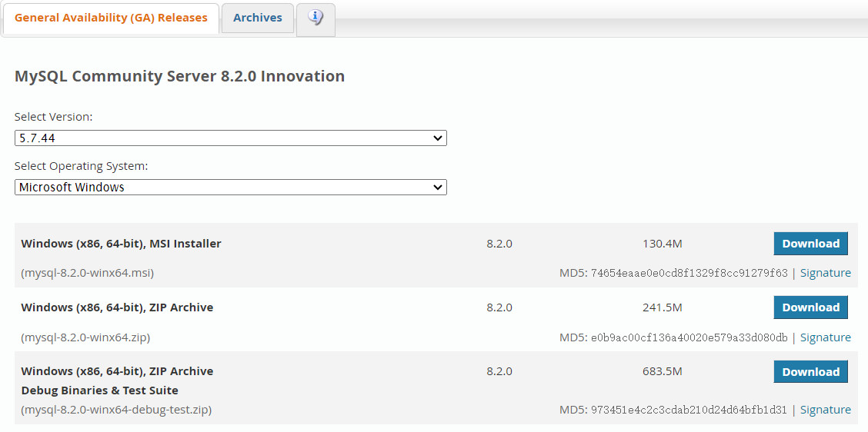Click the mysql-8.2.0-winx64.msi filename
The image size is (868, 432).
click(x=93, y=273)
